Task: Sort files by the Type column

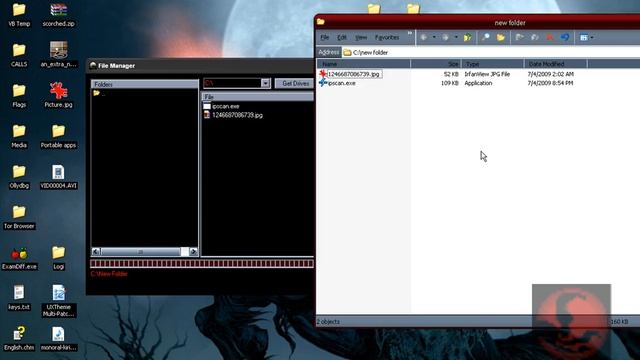Action: pyautogui.click(x=493, y=64)
